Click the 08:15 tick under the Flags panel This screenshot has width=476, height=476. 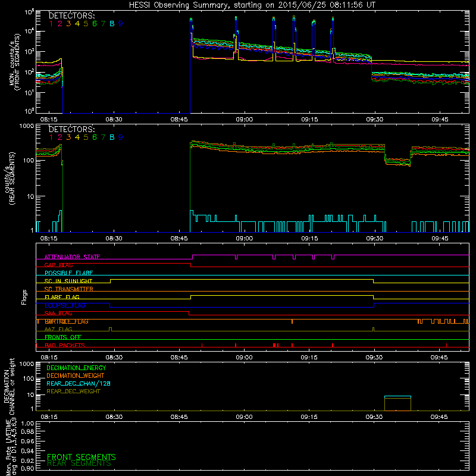(49, 358)
